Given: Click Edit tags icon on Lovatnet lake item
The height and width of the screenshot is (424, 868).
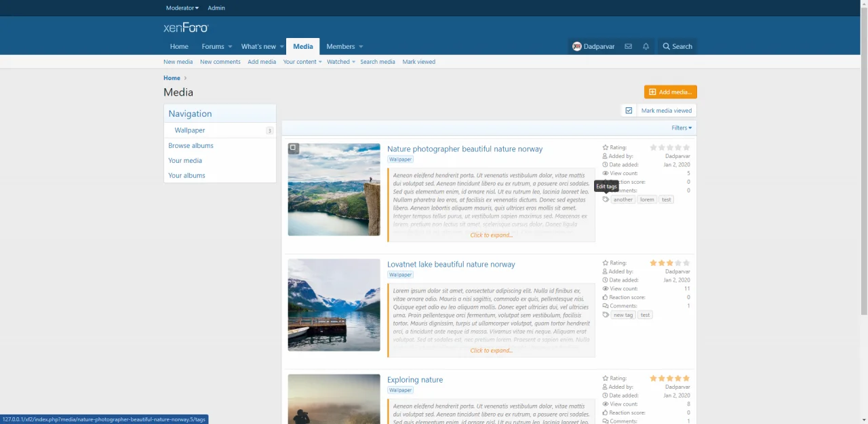Looking at the screenshot, I should (606, 315).
